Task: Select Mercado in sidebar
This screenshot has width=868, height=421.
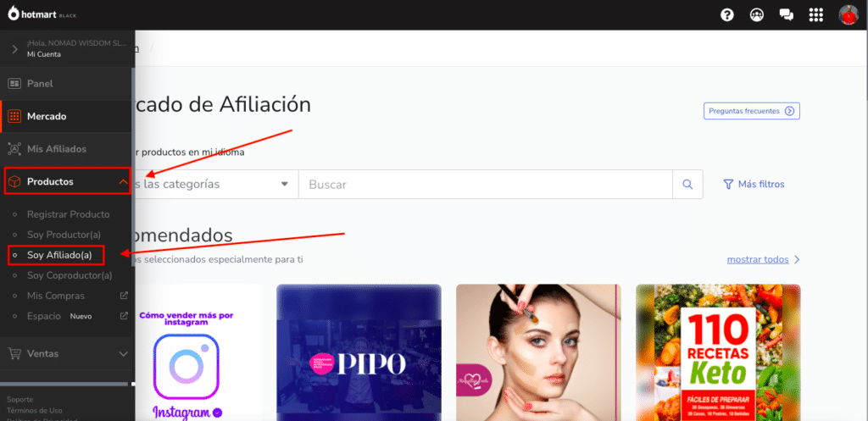Action: point(47,116)
